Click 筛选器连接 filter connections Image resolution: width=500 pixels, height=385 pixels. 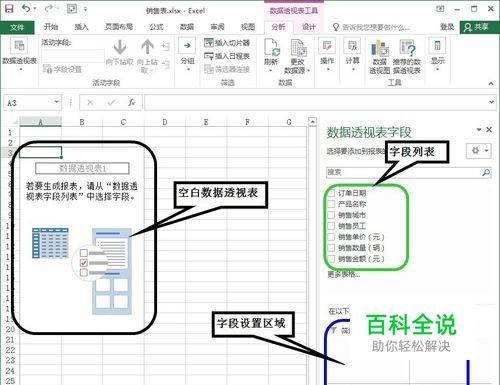[227, 69]
